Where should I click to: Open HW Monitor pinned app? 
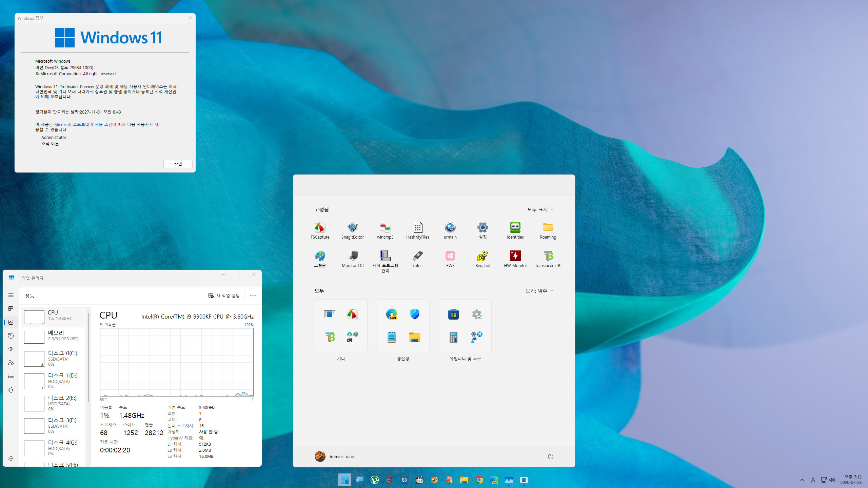tap(515, 259)
